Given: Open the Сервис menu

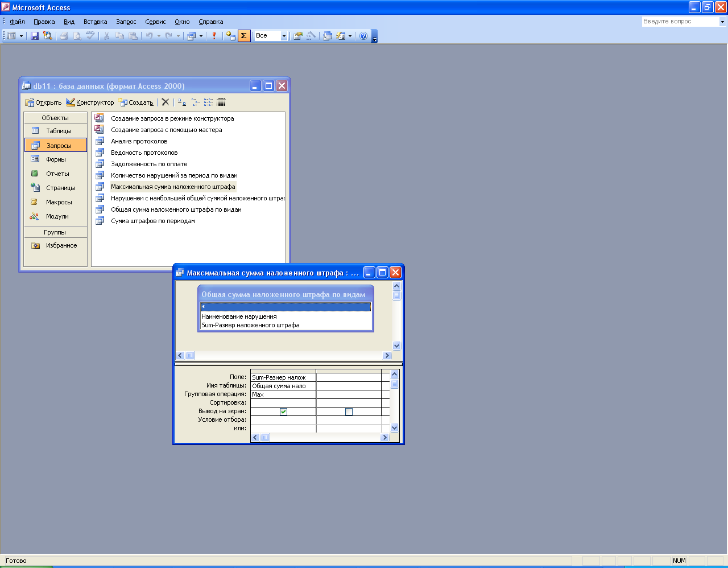Looking at the screenshot, I should click(155, 22).
